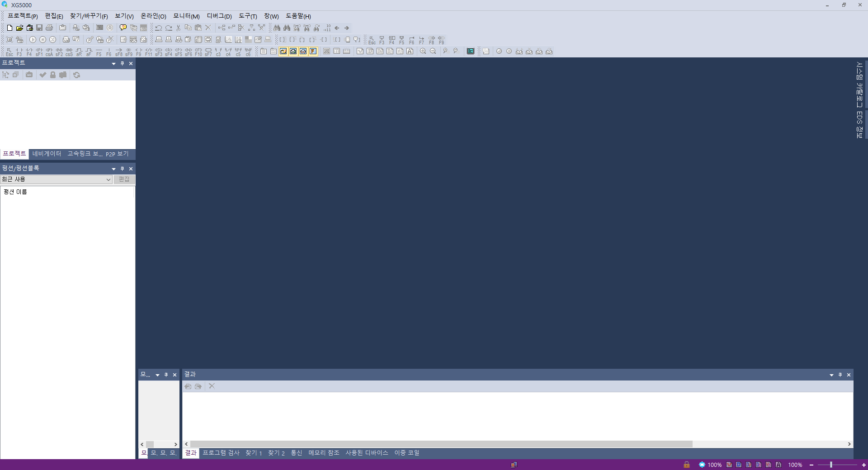Switch to the 메모리 참조 tab
This screenshot has height=470, width=868.
pyautogui.click(x=324, y=453)
